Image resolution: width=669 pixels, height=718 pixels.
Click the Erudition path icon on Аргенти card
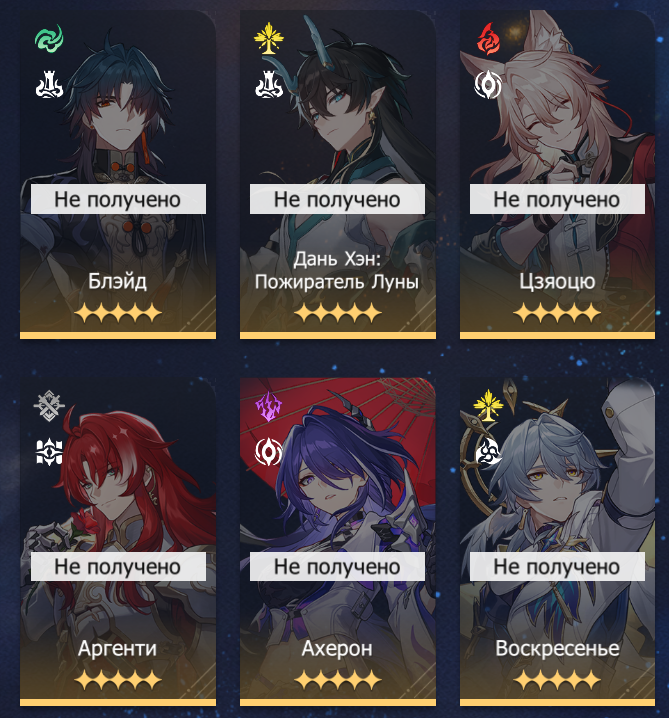[49, 452]
